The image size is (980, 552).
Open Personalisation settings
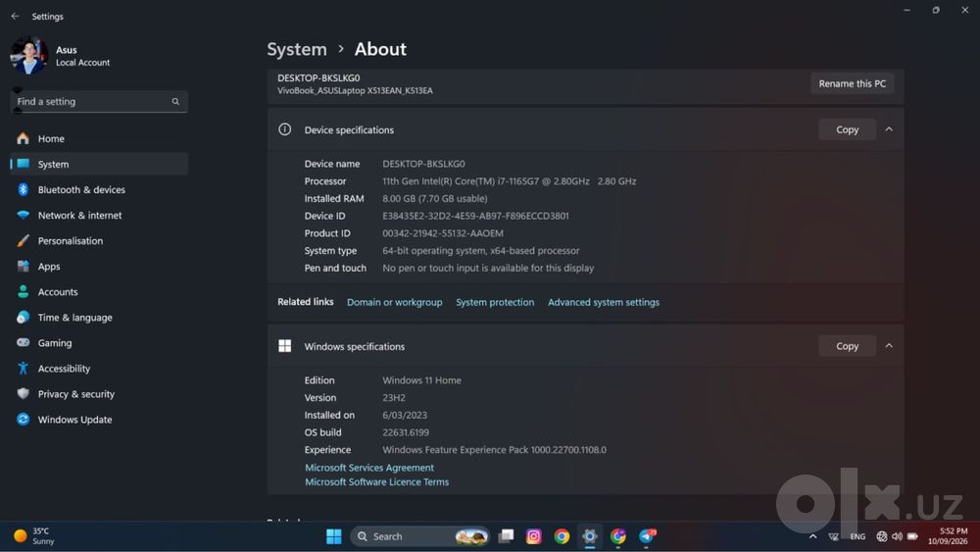(99, 240)
